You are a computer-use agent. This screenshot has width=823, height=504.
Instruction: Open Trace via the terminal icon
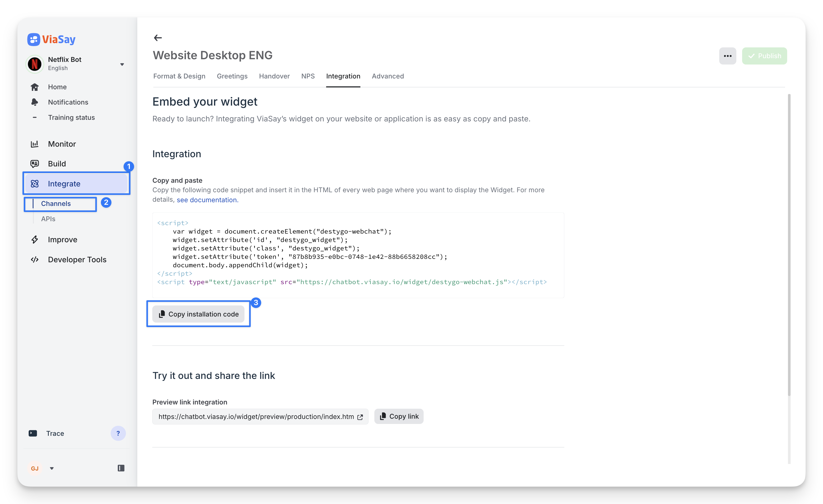[33, 433]
